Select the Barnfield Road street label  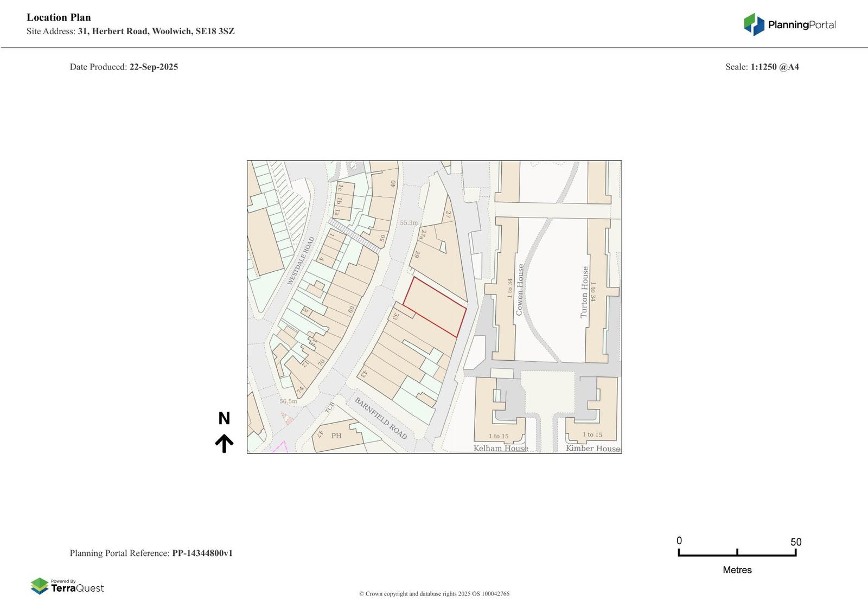pyautogui.click(x=380, y=418)
